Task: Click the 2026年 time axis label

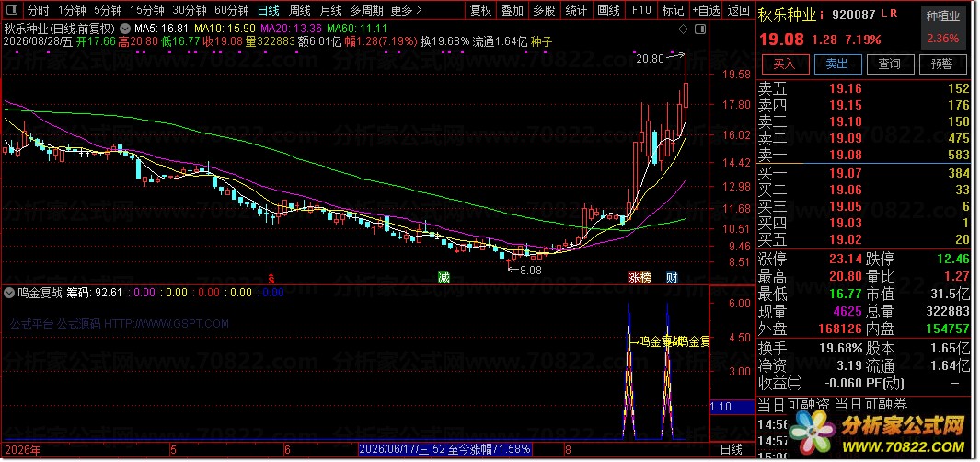Action: coord(23,449)
